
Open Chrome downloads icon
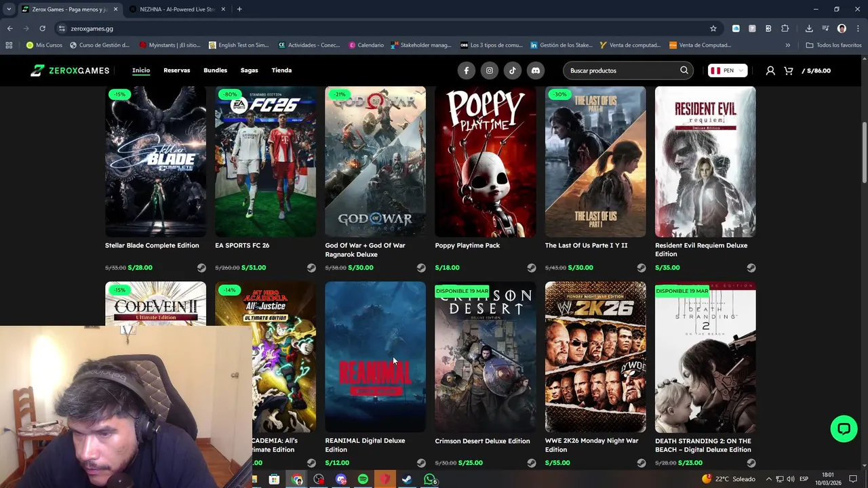[809, 28]
